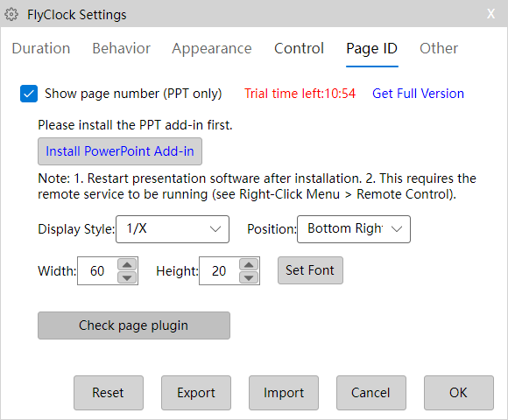Close the FlyClock Settings window

pos(490,14)
